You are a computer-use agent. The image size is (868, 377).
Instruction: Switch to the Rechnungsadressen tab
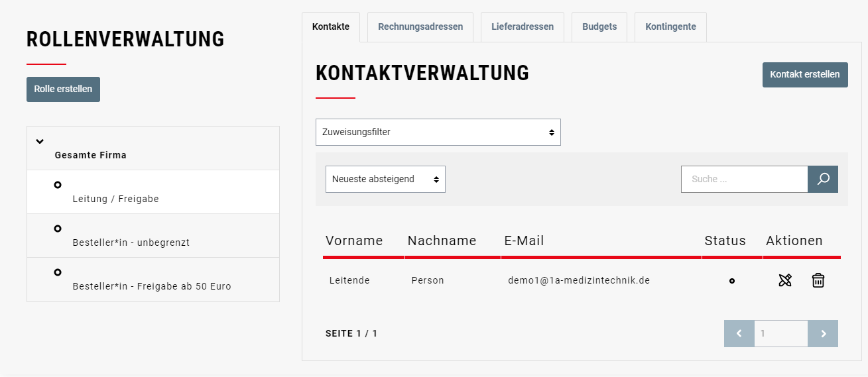[x=420, y=27]
